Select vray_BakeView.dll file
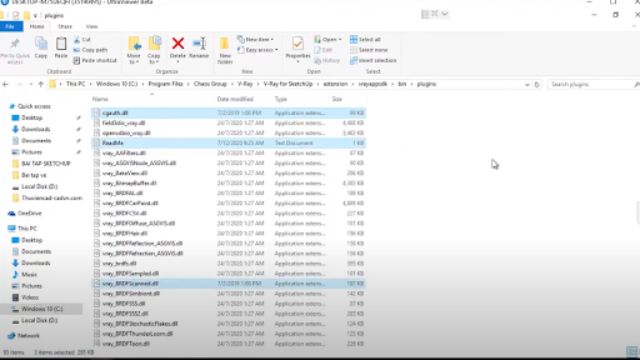Screen dimensions: 640x360 point(228,173)
